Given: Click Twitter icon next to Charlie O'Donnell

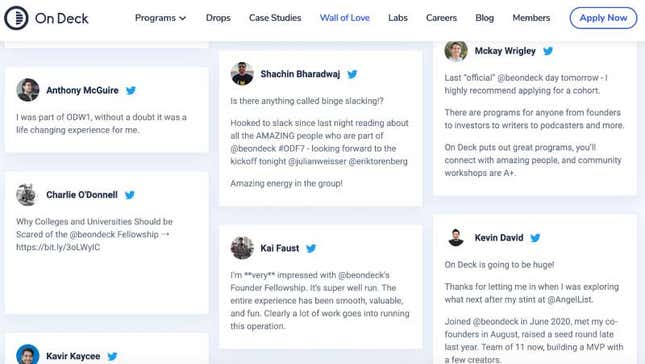Looking at the screenshot, I should tap(130, 195).
